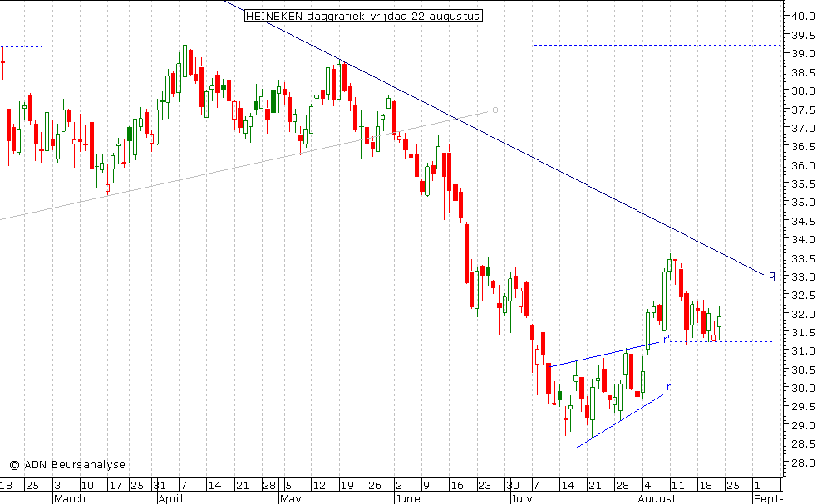
Task: Pick the 31 date tick beside April
Action: 160,486
